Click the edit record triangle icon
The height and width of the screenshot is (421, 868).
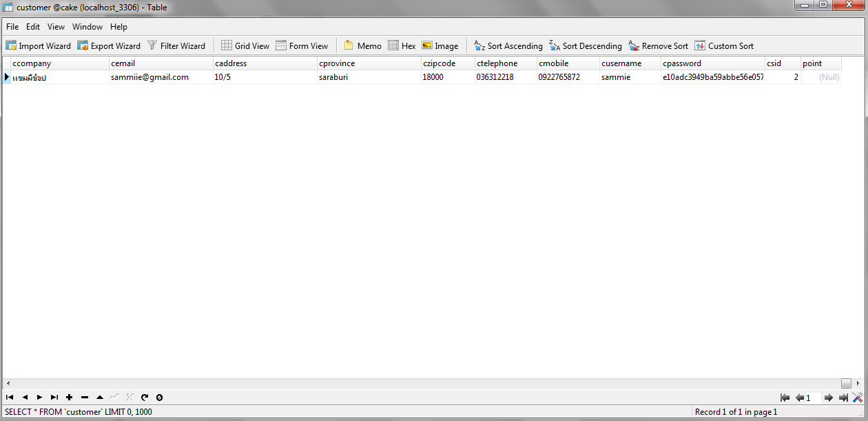(x=100, y=398)
